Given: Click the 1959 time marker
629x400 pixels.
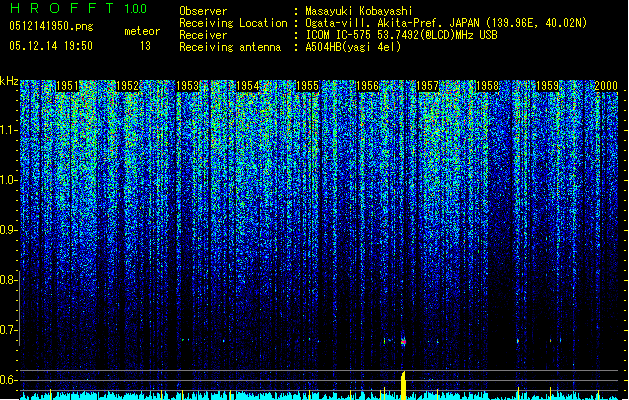Looking at the screenshot, I should (x=548, y=86).
